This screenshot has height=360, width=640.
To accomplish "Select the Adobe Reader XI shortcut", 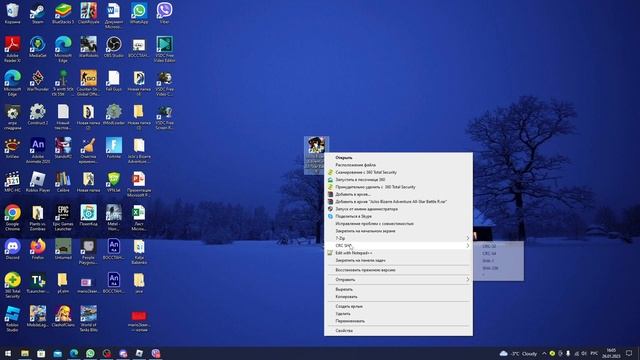I will tap(12, 49).
